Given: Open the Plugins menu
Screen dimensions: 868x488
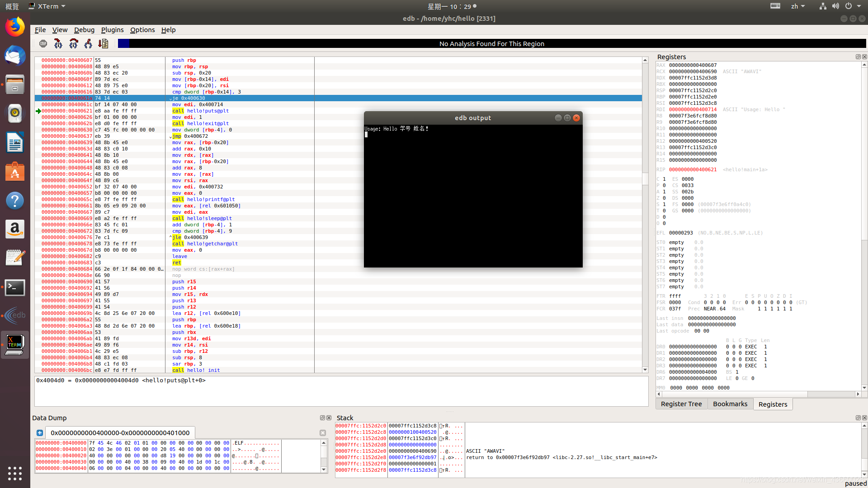Looking at the screenshot, I should tap(112, 30).
